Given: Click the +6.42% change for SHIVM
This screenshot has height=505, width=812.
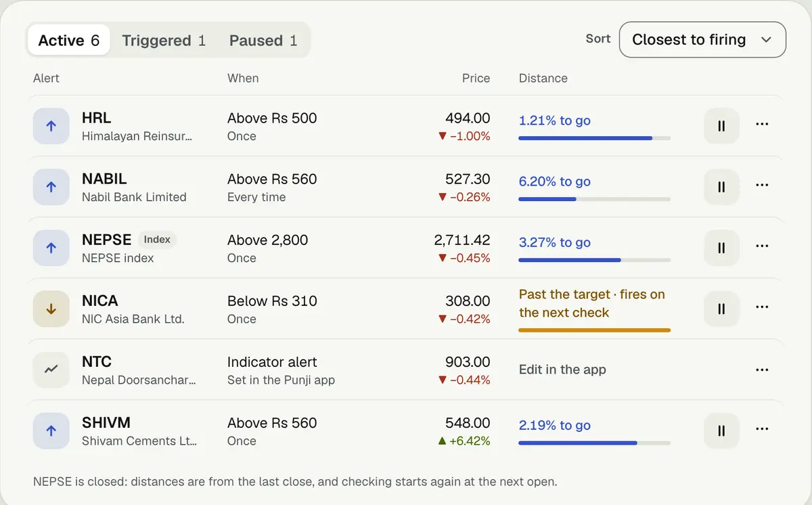Looking at the screenshot, I should [x=464, y=441].
